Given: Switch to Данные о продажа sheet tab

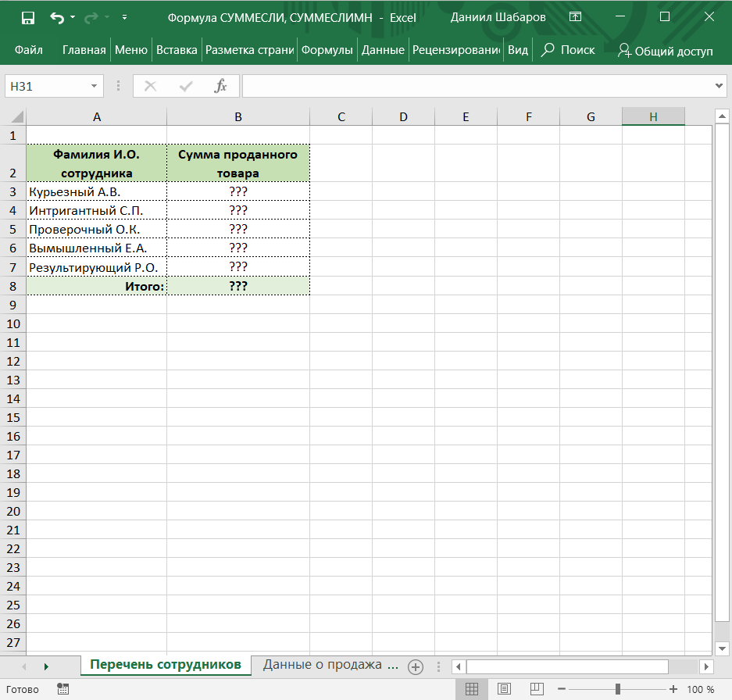Looking at the screenshot, I should [x=330, y=665].
